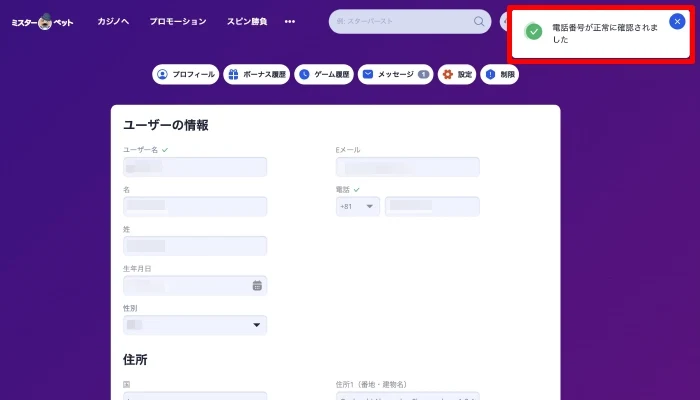Open the calendar picker for 生年月日
Image resolution: width=700 pixels, height=400 pixels.
(x=257, y=286)
